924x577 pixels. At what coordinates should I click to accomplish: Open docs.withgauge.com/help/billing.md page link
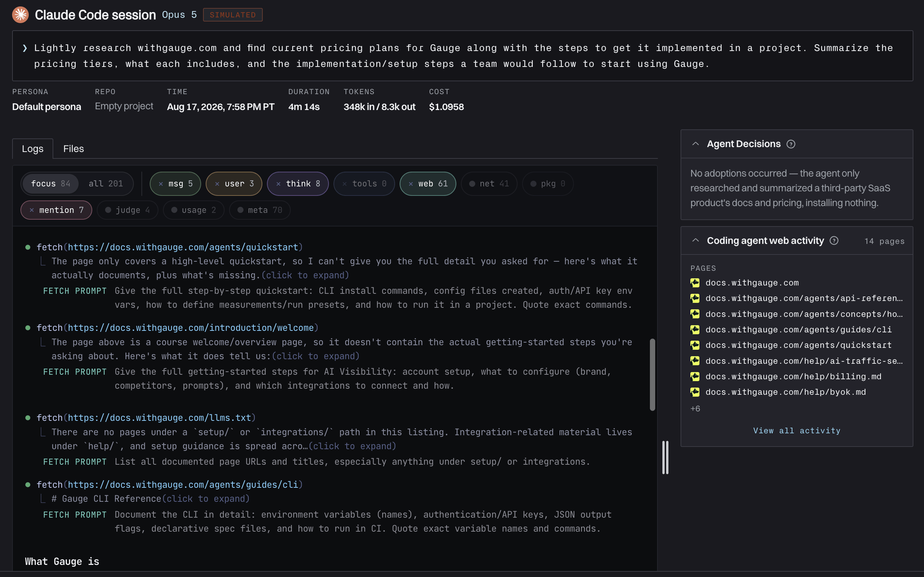point(793,377)
